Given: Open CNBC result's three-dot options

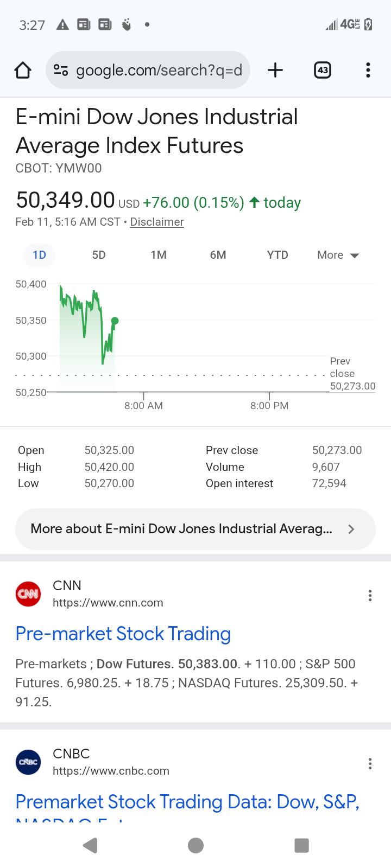Looking at the screenshot, I should [x=370, y=764].
